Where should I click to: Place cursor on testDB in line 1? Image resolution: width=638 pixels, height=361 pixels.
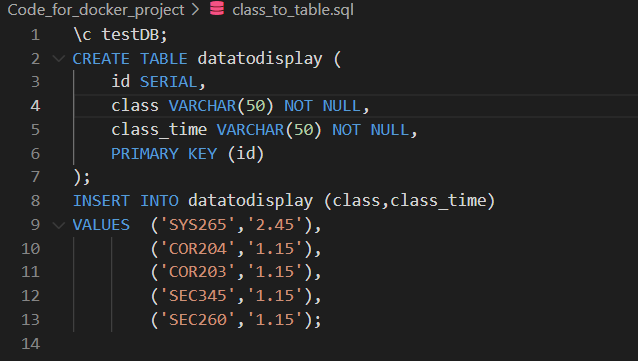coord(130,35)
